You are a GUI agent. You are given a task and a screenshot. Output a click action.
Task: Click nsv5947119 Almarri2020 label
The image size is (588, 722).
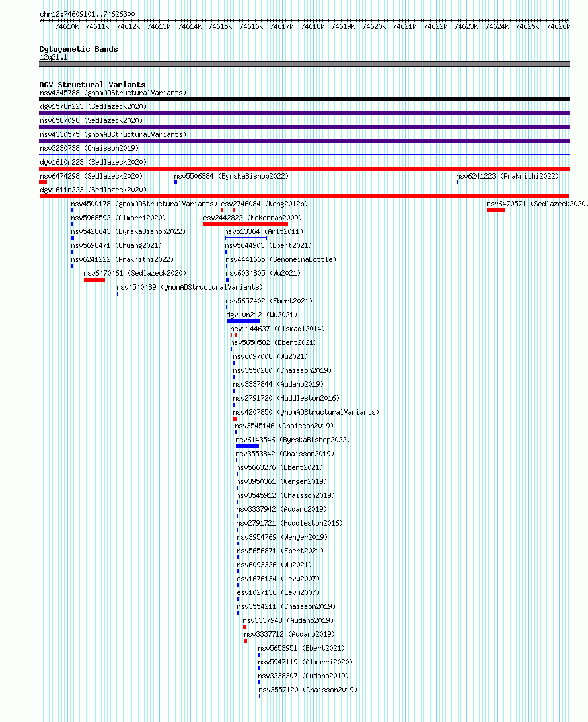tap(305, 662)
